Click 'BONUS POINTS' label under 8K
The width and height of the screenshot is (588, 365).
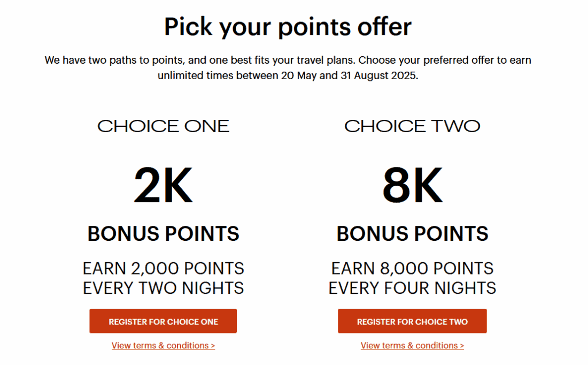coord(412,234)
